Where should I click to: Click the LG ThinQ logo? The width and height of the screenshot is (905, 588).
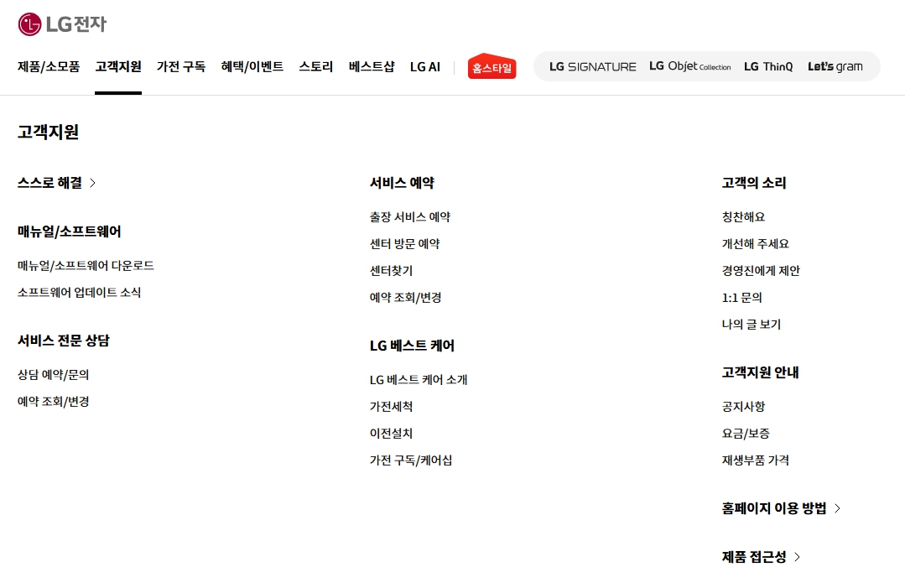(x=768, y=67)
